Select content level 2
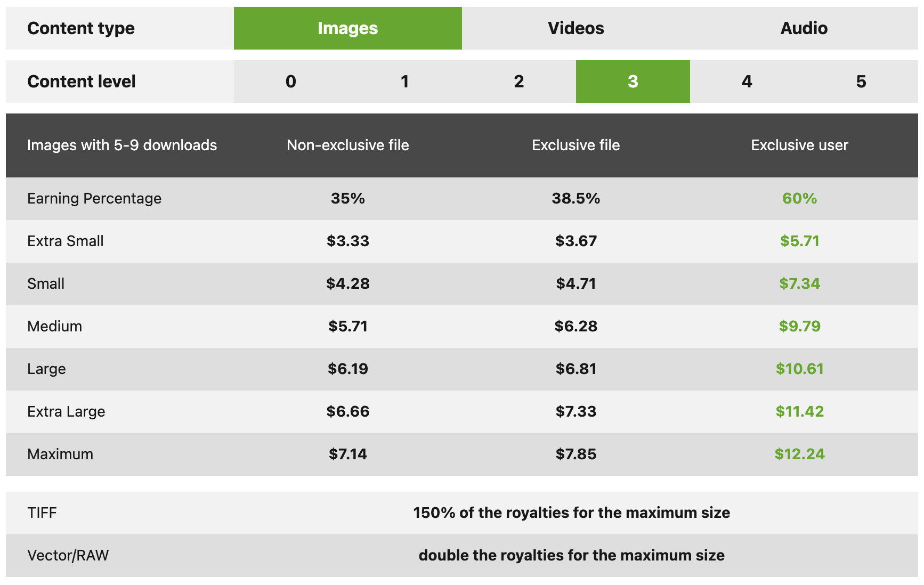 click(x=518, y=82)
